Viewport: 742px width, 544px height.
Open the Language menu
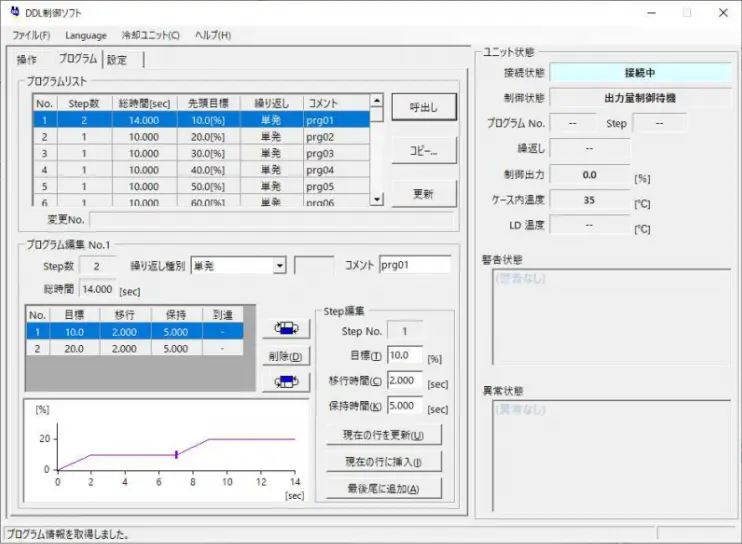point(86,35)
